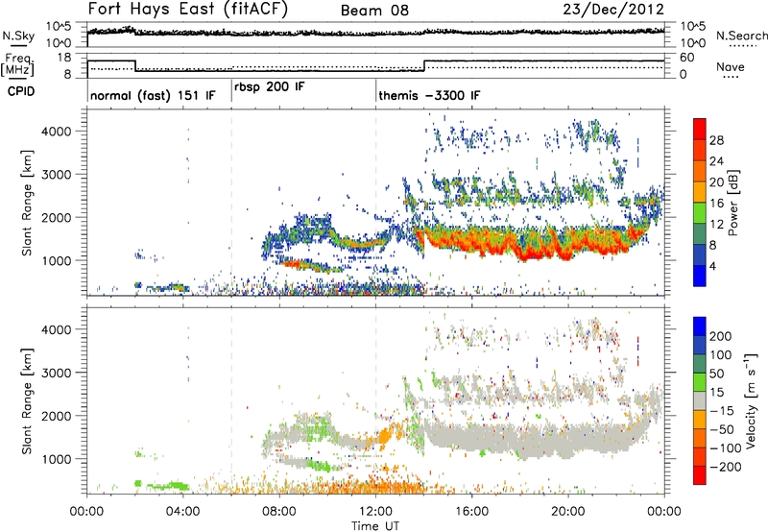This screenshot has height=532, width=768.
Task: Click the '20:00' time axis tick label
Action: point(567,512)
